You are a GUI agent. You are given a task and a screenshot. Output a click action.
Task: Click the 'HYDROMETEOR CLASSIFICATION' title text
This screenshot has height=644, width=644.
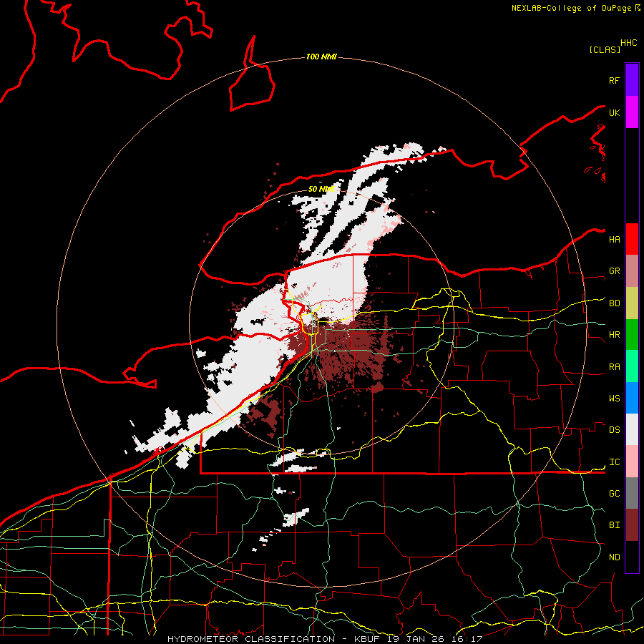tap(251, 639)
